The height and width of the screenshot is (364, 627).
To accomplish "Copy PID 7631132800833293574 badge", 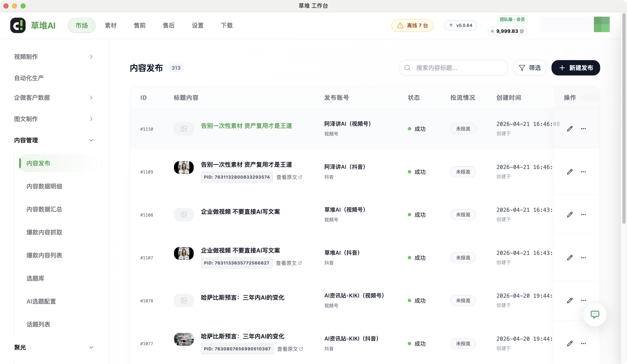I will click(x=237, y=177).
